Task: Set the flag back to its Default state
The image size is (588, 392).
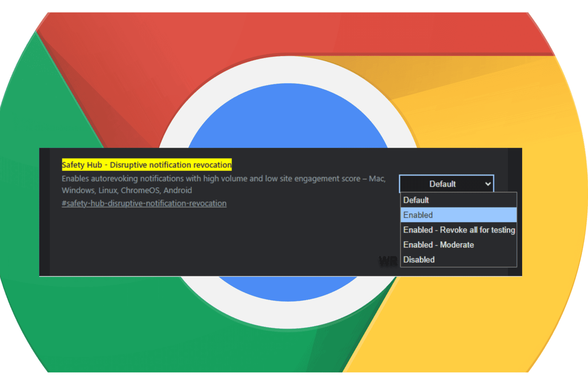Action: 416,200
